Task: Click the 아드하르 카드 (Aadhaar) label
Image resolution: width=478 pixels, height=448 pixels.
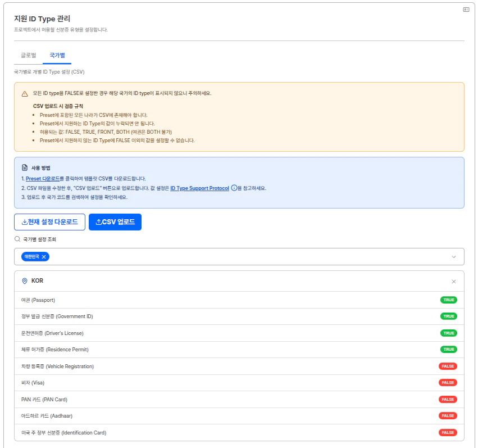Action: [x=47, y=416]
